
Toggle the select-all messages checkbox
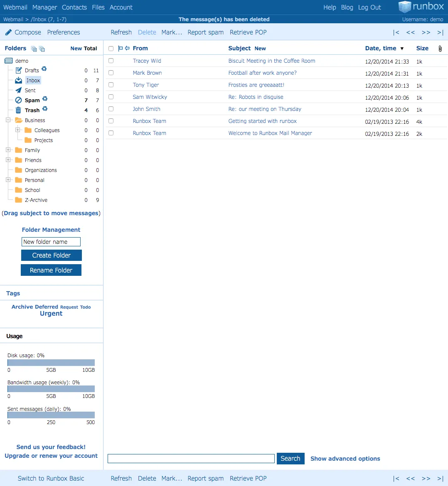tap(111, 48)
